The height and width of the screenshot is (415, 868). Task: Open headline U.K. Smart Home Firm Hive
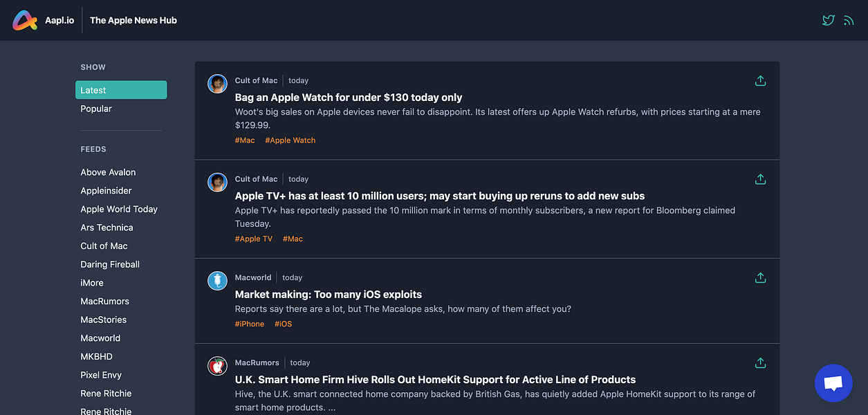435,380
